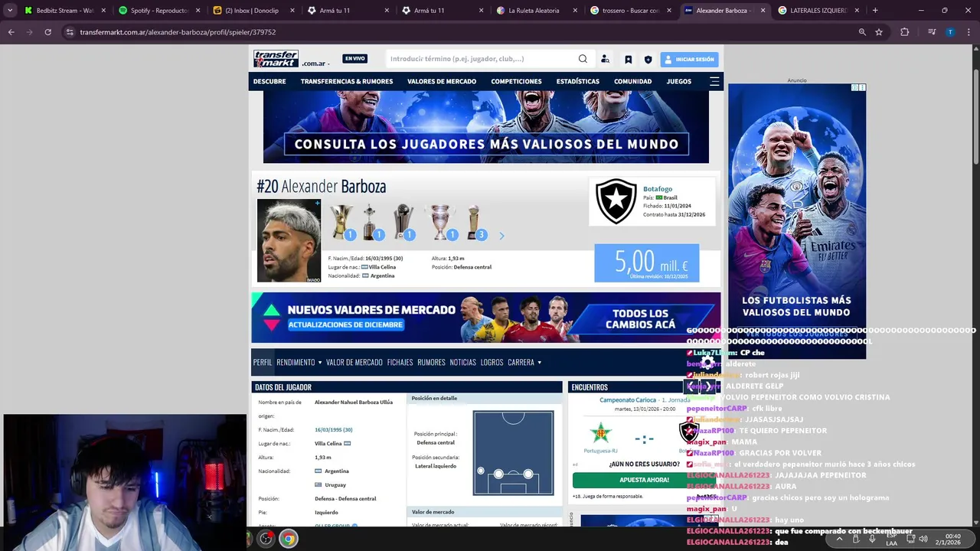Click the Chrome icon in the taskbar
The width and height of the screenshot is (980, 551).
click(288, 539)
